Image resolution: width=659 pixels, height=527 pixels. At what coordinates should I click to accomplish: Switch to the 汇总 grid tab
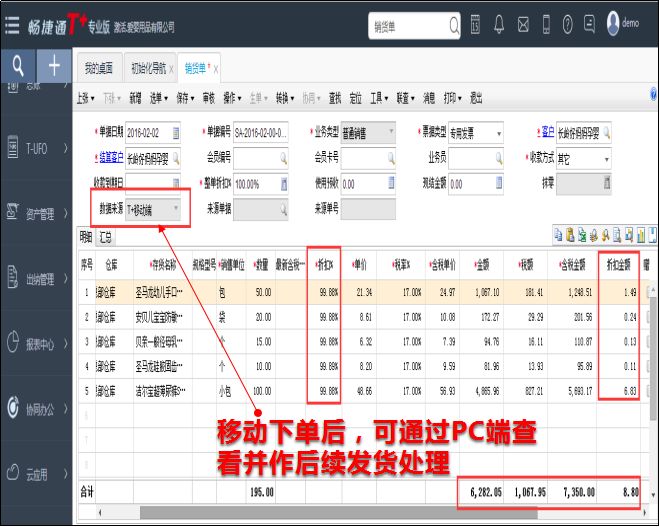pos(105,237)
